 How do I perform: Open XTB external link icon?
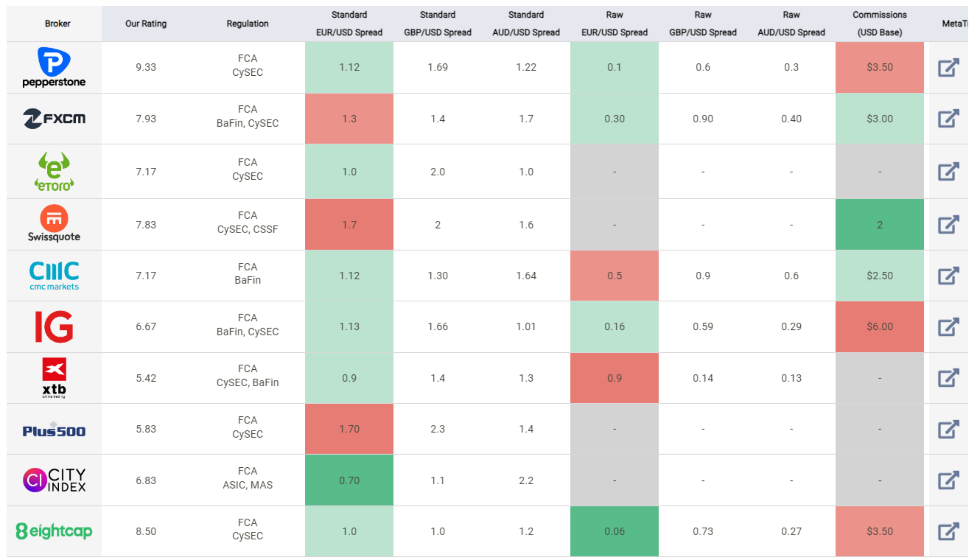948,378
